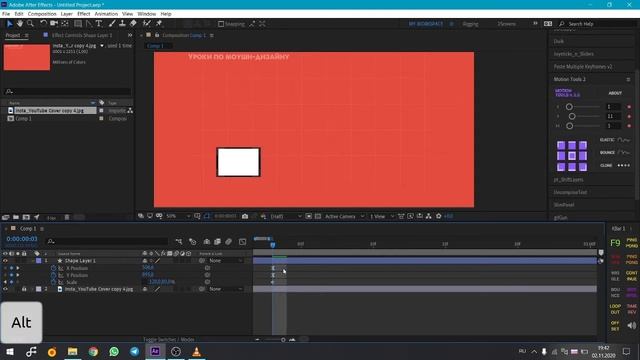Select Insta_YouTube Cover copy 4.jpg in Project panel
The image size is (640, 360).
(49, 111)
